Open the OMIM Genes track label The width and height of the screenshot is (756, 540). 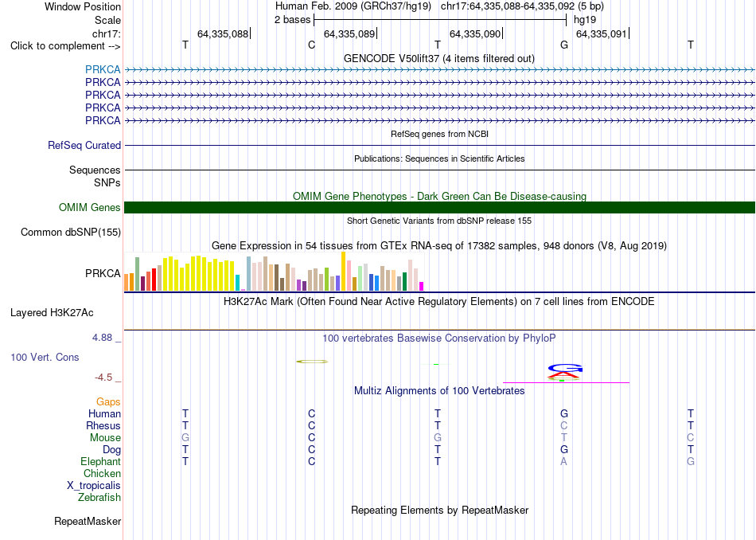coord(90,208)
